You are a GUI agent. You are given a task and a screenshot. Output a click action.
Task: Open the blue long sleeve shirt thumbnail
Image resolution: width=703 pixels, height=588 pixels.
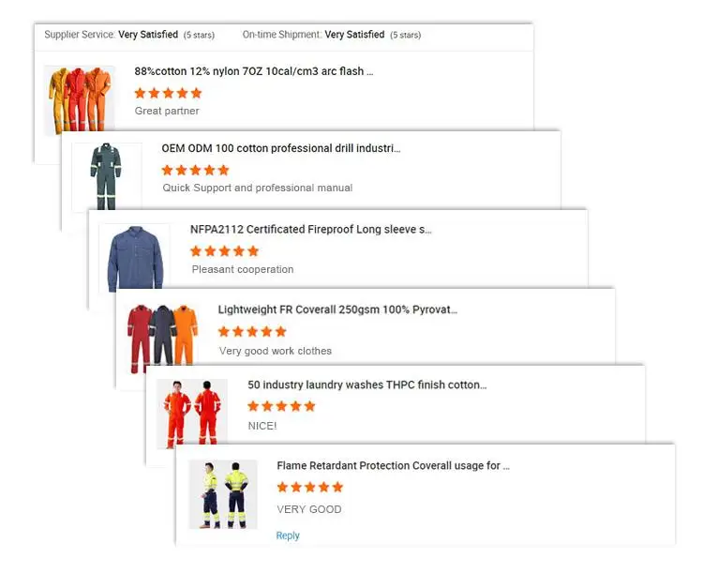pyautogui.click(x=134, y=258)
